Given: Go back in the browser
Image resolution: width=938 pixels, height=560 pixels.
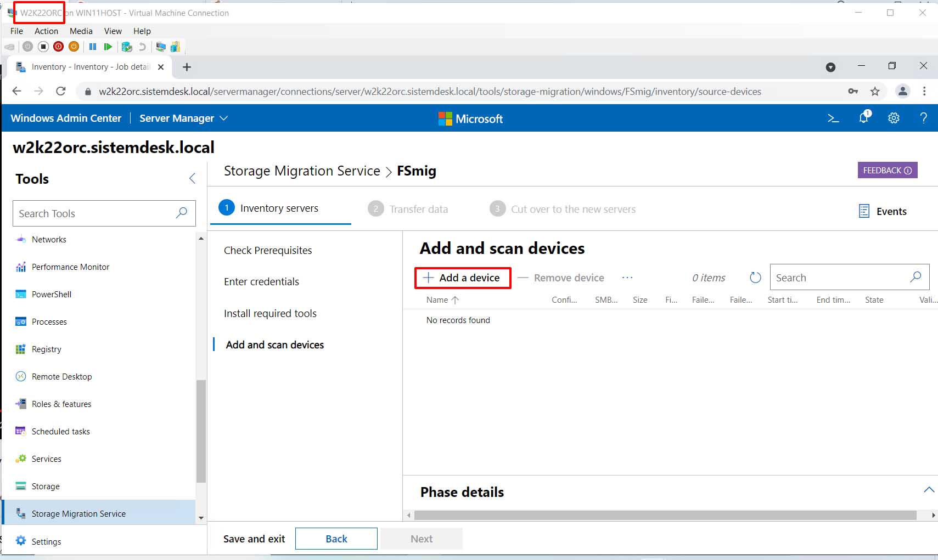Looking at the screenshot, I should (x=17, y=91).
